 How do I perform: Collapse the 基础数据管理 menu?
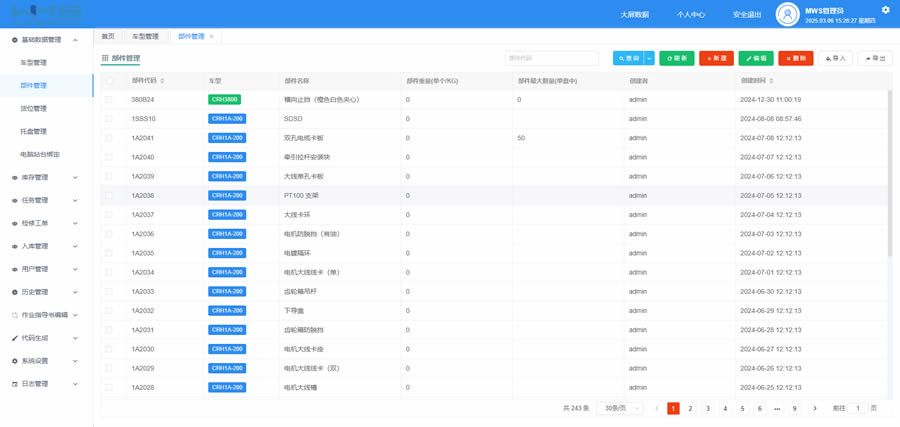click(x=75, y=40)
